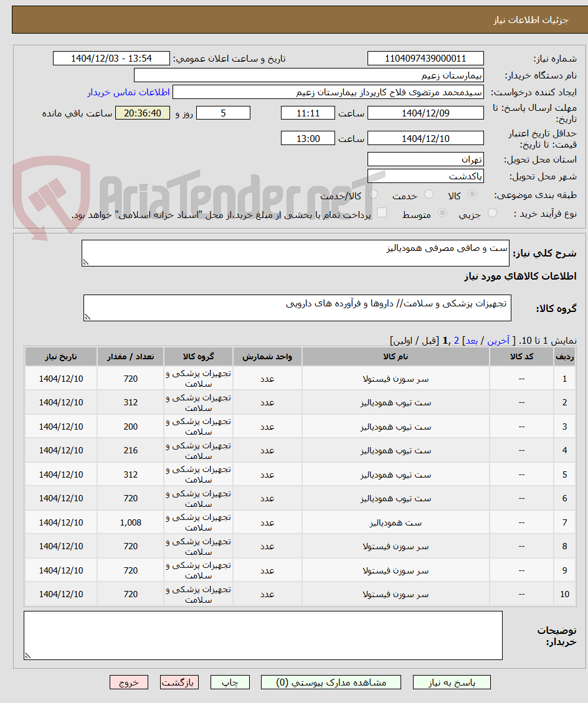Click the ایجاد کننده درخواست field
The image size is (588, 703).
[328, 92]
